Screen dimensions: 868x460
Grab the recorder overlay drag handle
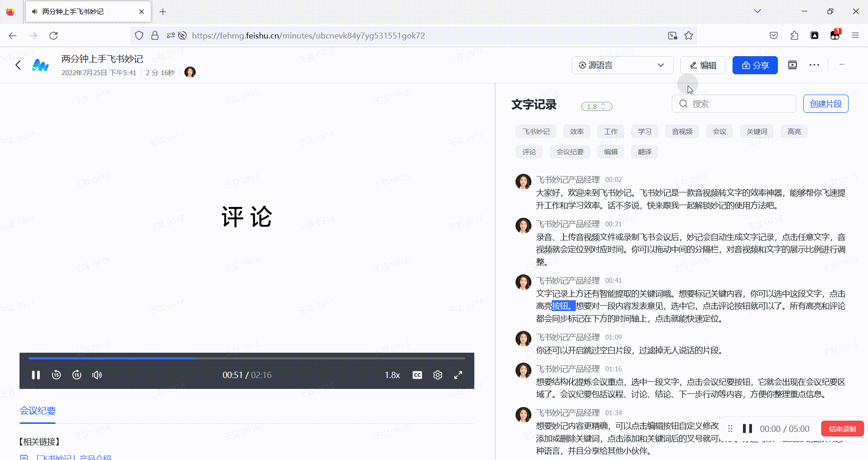[x=730, y=429]
